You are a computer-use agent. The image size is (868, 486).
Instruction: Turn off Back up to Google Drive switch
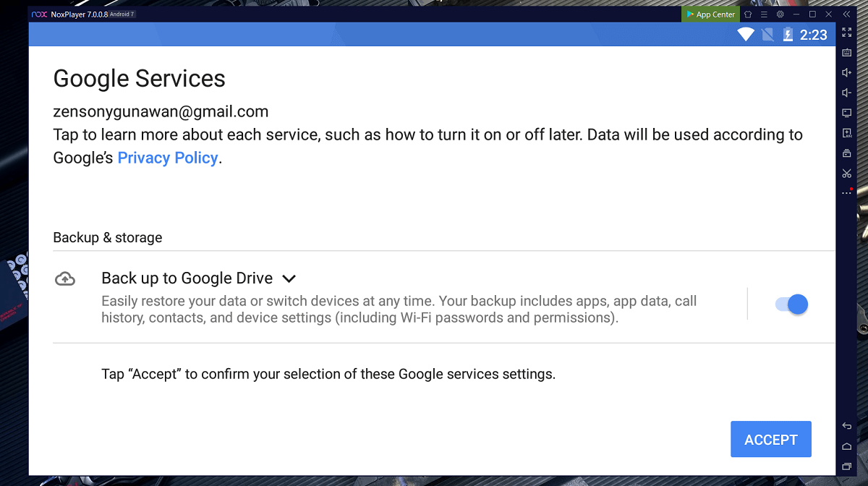point(791,304)
